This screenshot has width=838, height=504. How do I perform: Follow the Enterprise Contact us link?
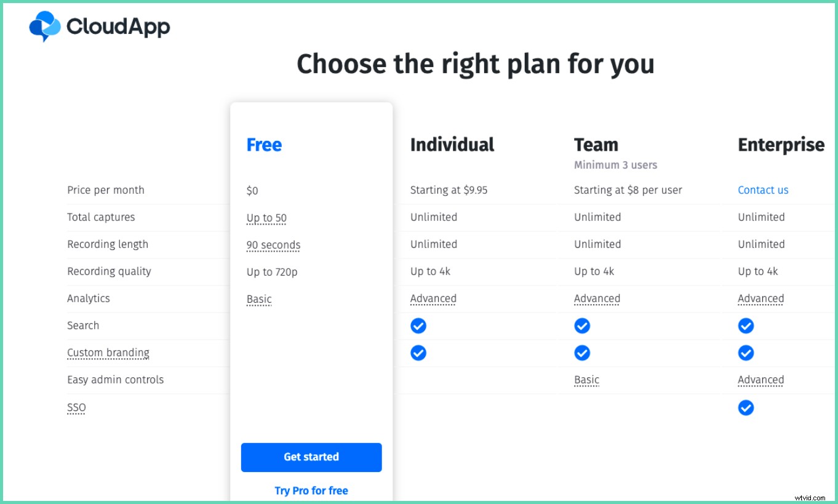[763, 190]
